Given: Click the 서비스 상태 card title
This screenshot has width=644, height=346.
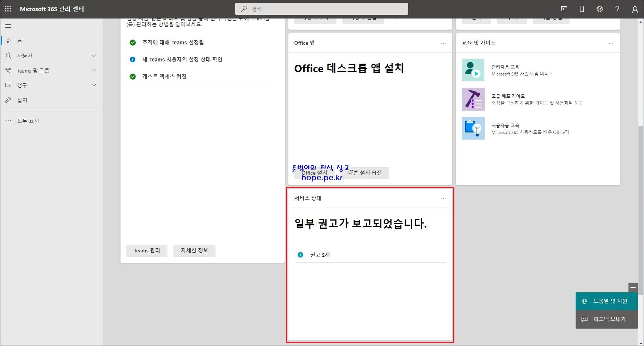Looking at the screenshot, I should pyautogui.click(x=308, y=198).
